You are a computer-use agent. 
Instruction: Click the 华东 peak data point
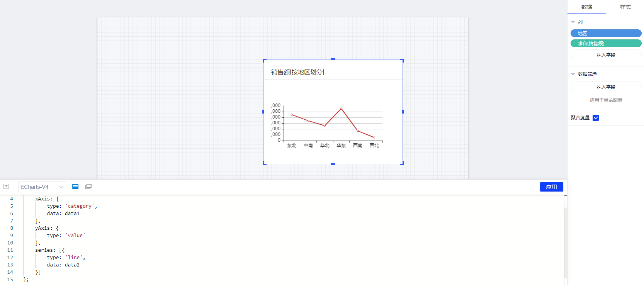341,109
